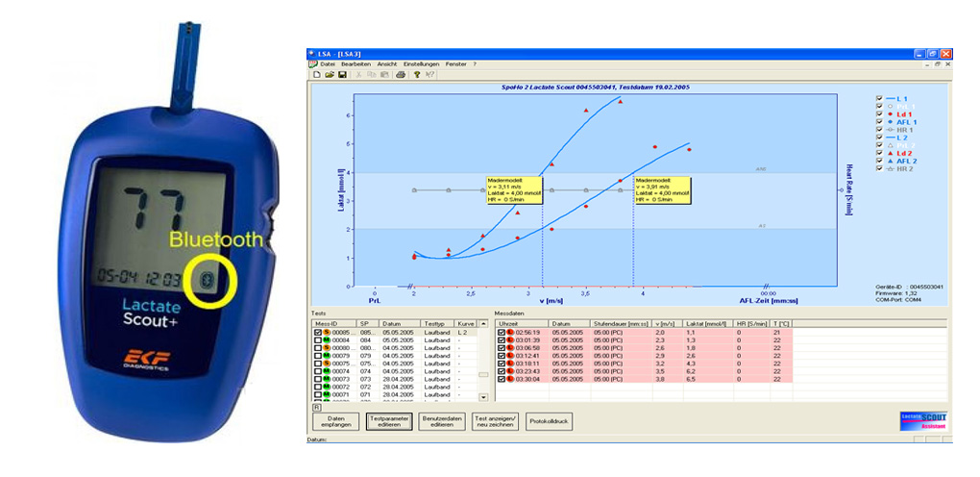
Task: Click the Copy toolbar icon
Action: (x=371, y=74)
